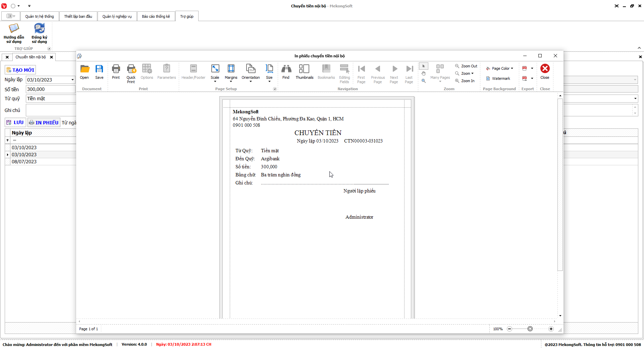Click the zoom-in plus button in status bar
This screenshot has height=348, width=644.
pyautogui.click(x=551, y=329)
